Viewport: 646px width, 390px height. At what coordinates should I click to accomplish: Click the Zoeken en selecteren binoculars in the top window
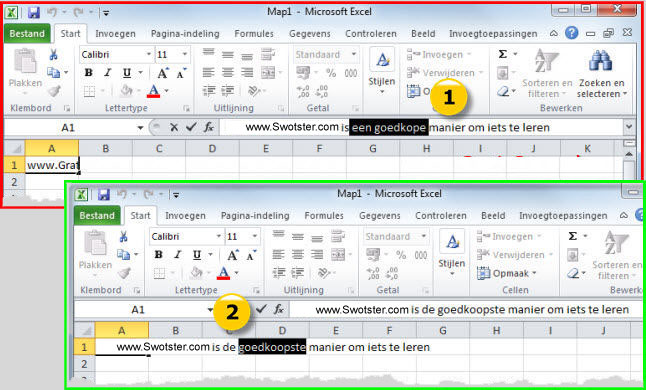tap(600, 60)
